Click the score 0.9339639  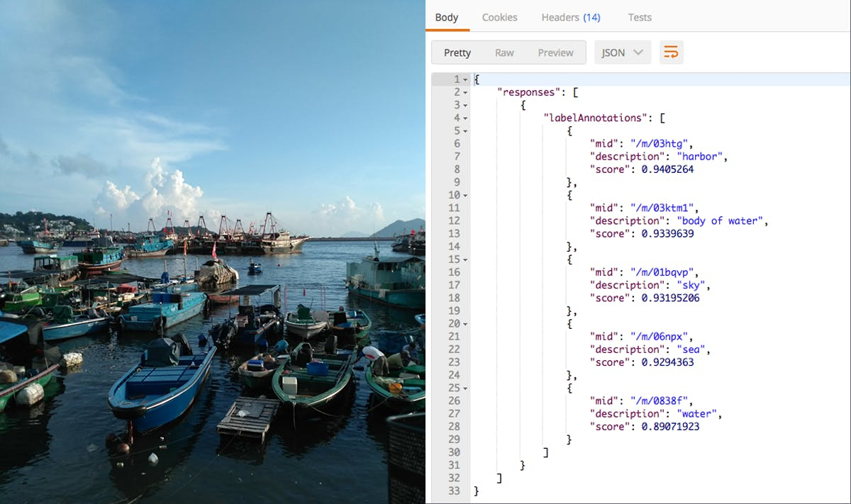[668, 233]
